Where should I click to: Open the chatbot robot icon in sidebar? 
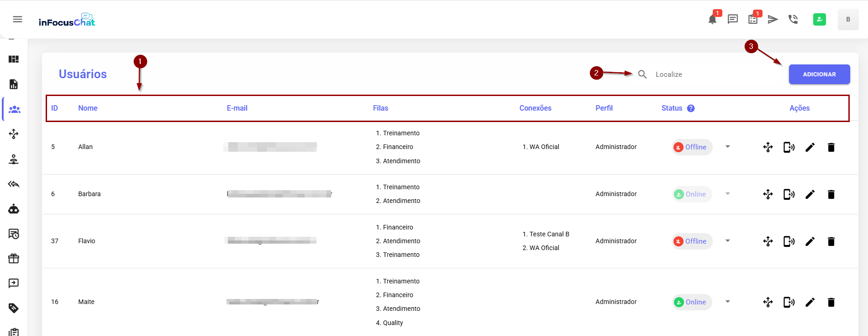click(x=14, y=209)
